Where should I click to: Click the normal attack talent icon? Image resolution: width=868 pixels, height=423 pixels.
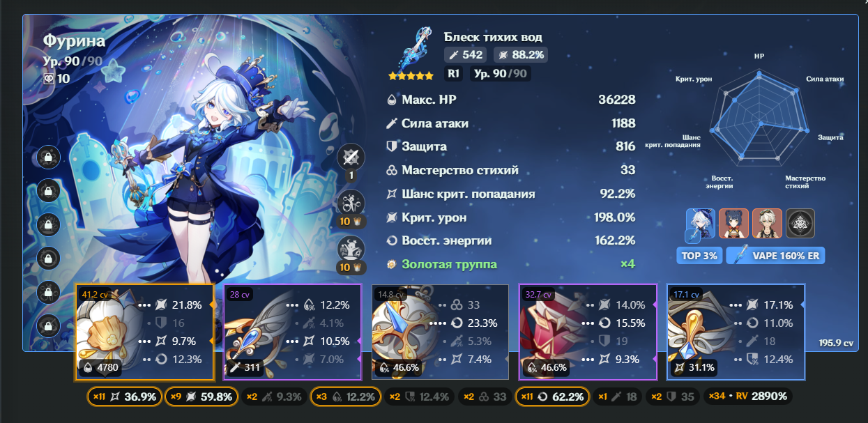point(351,157)
